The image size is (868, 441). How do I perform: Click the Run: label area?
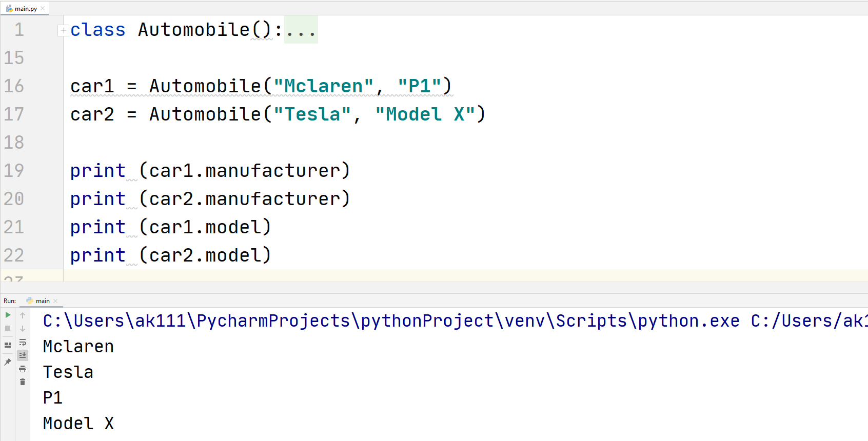pos(9,300)
